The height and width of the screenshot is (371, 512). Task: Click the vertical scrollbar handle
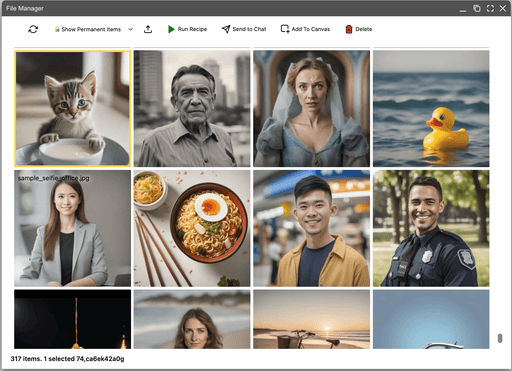[x=500, y=338]
